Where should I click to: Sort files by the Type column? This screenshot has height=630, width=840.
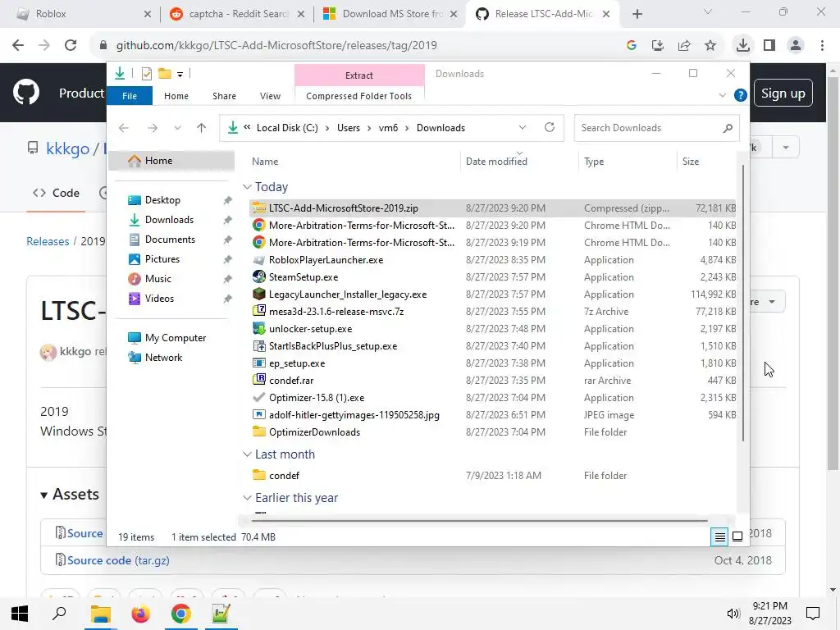pyautogui.click(x=594, y=162)
